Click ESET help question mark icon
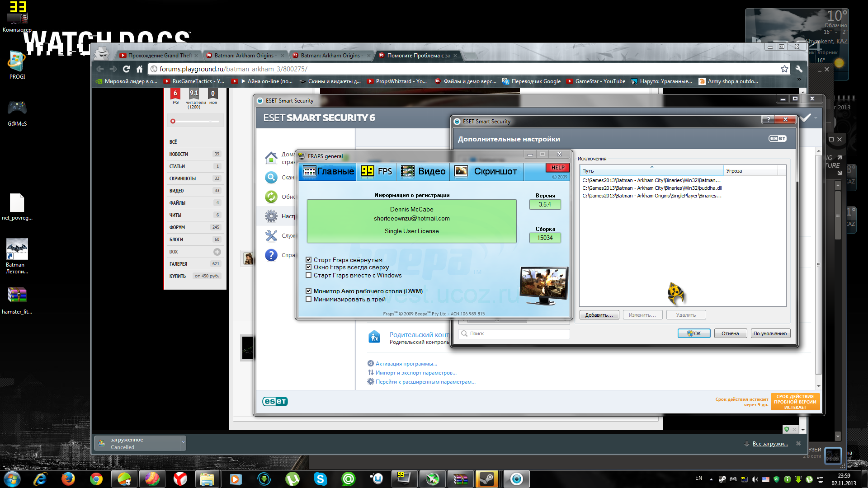The image size is (868, 488). coord(271,255)
